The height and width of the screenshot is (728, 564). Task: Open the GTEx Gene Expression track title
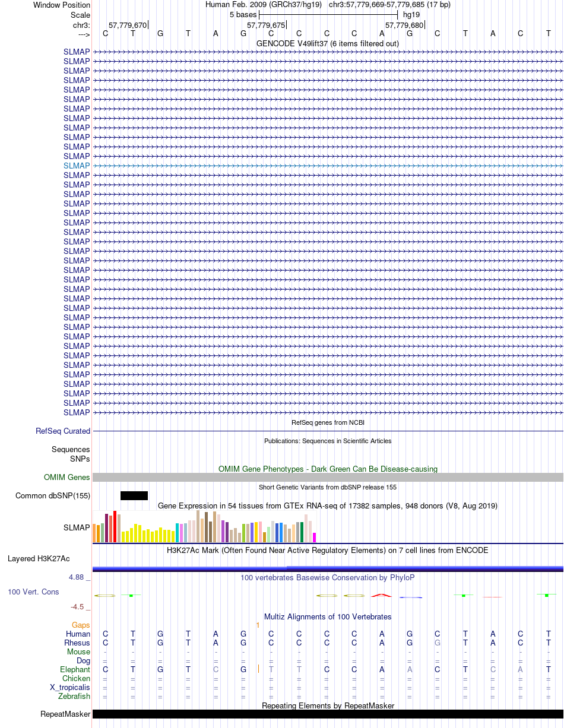tap(328, 506)
